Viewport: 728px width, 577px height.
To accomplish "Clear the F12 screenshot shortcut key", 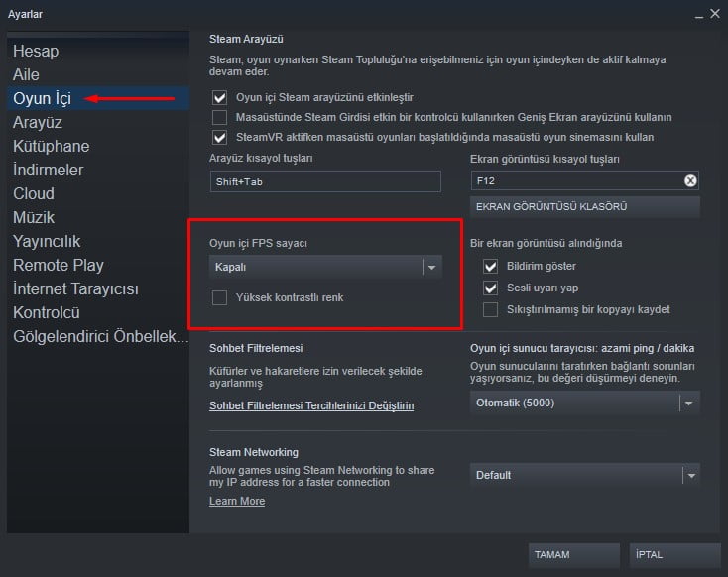I will click(x=690, y=180).
